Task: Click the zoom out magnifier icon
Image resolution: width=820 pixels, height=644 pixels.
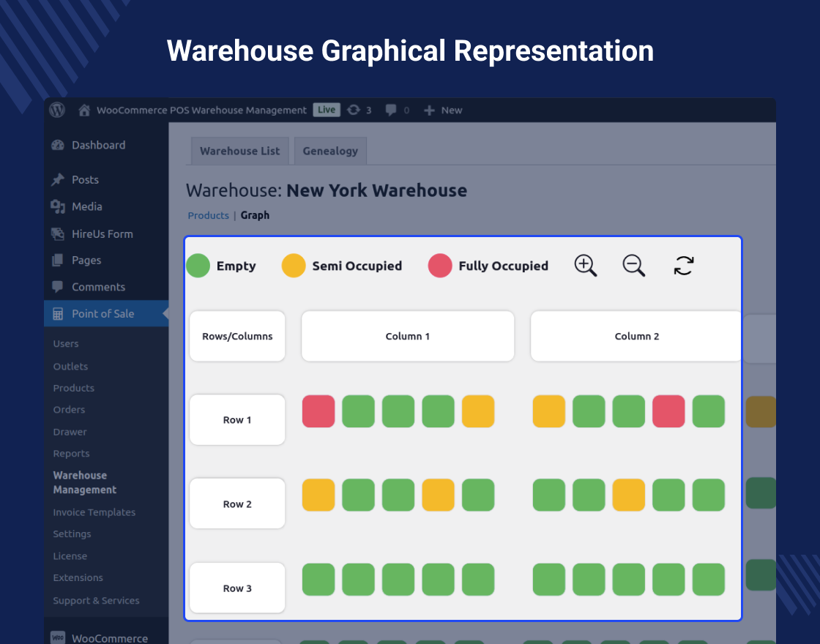Action: pyautogui.click(x=633, y=266)
